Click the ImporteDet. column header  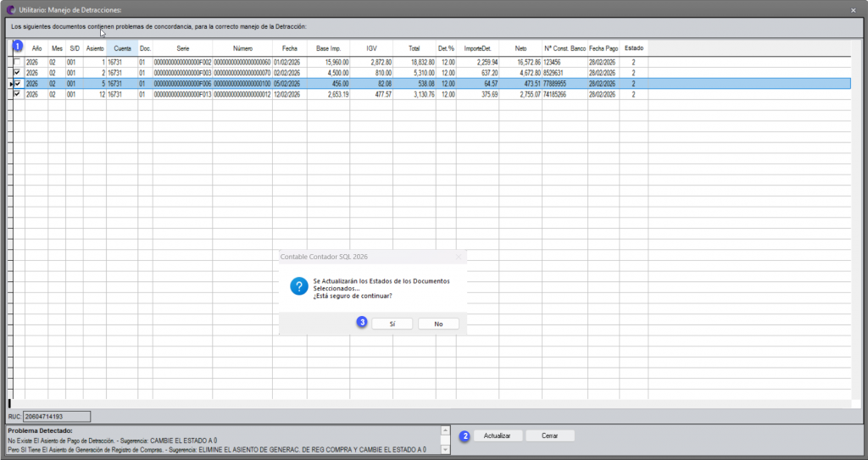(478, 48)
